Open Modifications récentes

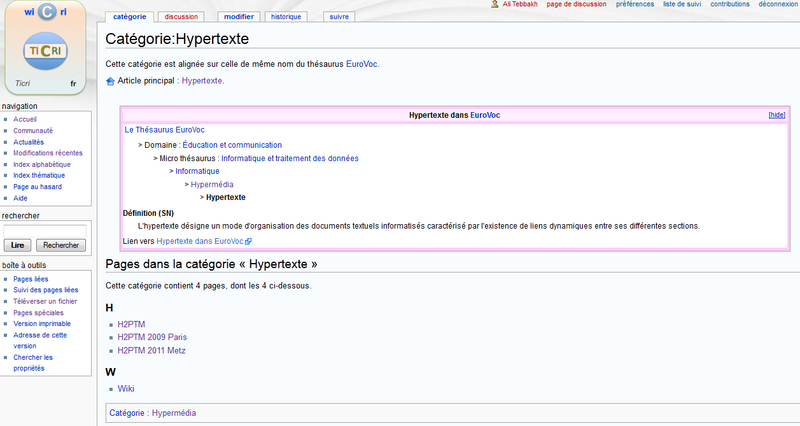click(48, 153)
